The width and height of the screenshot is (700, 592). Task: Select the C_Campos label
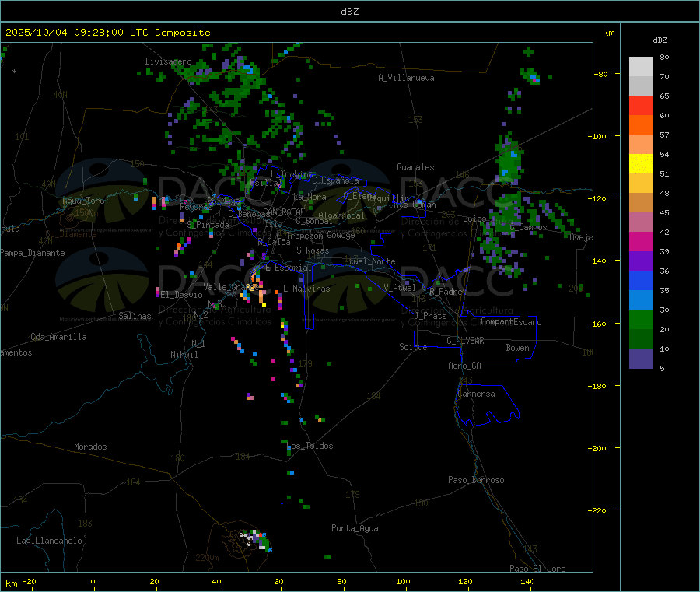[x=529, y=227]
